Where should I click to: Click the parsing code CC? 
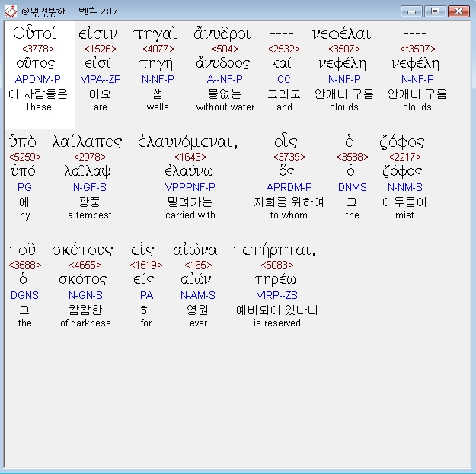click(x=284, y=79)
